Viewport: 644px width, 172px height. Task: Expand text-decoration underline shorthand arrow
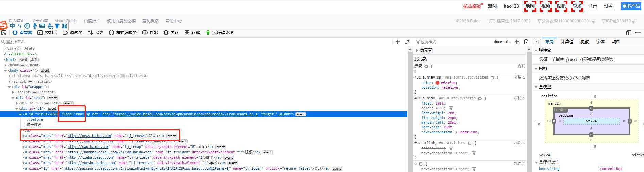pyautogui.click(x=457, y=132)
